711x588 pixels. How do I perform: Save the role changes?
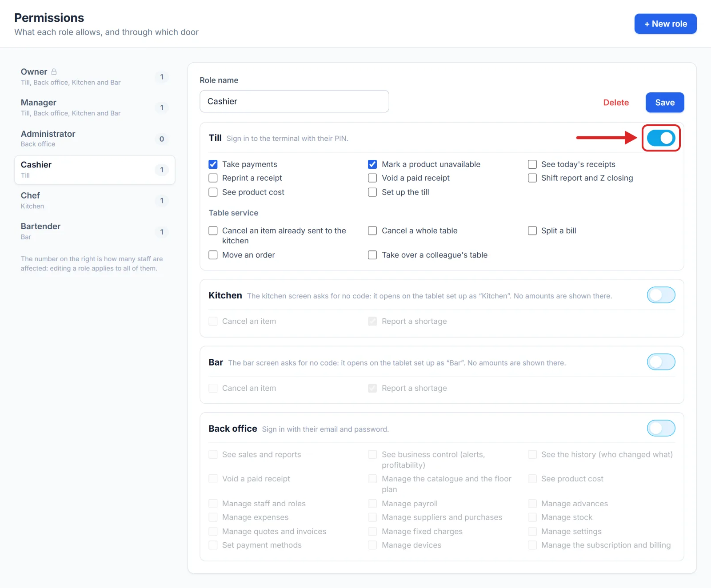[x=665, y=103]
